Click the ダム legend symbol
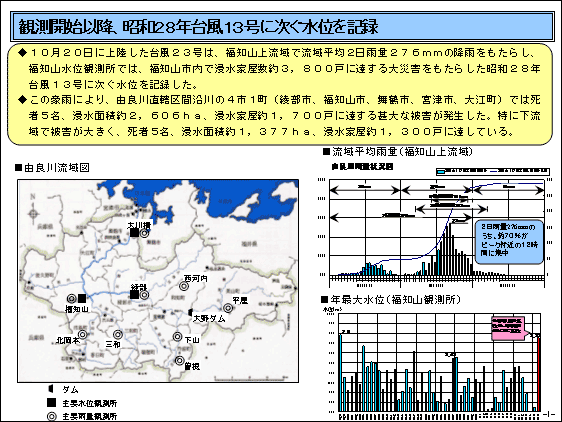This screenshot has height=422, width=562. [x=51, y=389]
